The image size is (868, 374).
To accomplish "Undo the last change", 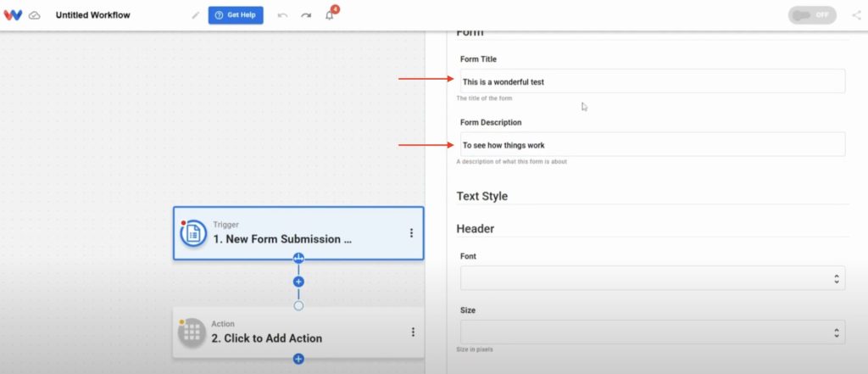I will pos(282,15).
